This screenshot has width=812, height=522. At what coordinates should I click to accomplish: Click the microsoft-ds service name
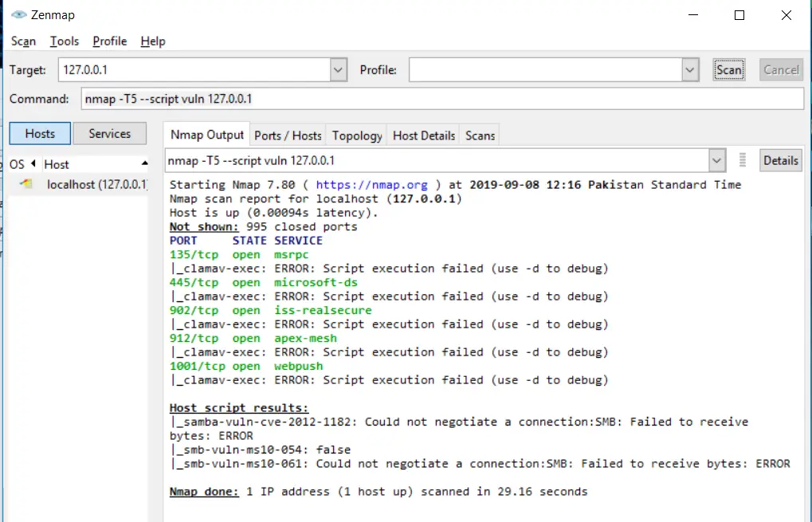tap(316, 282)
